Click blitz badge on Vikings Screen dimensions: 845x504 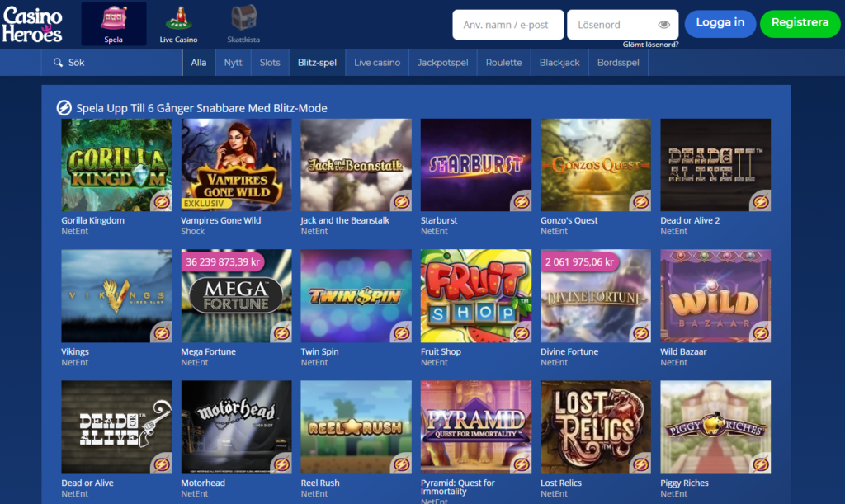point(161,332)
